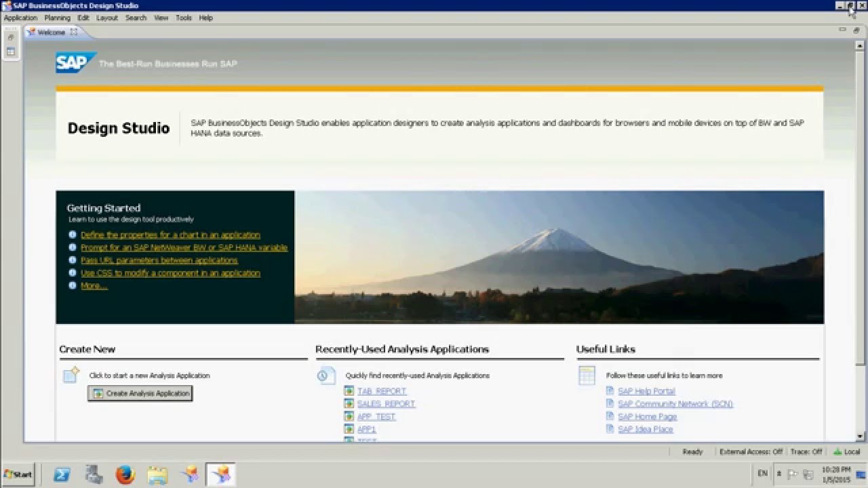Image resolution: width=868 pixels, height=488 pixels.
Task: Open the Layout menu
Action: (x=106, y=18)
